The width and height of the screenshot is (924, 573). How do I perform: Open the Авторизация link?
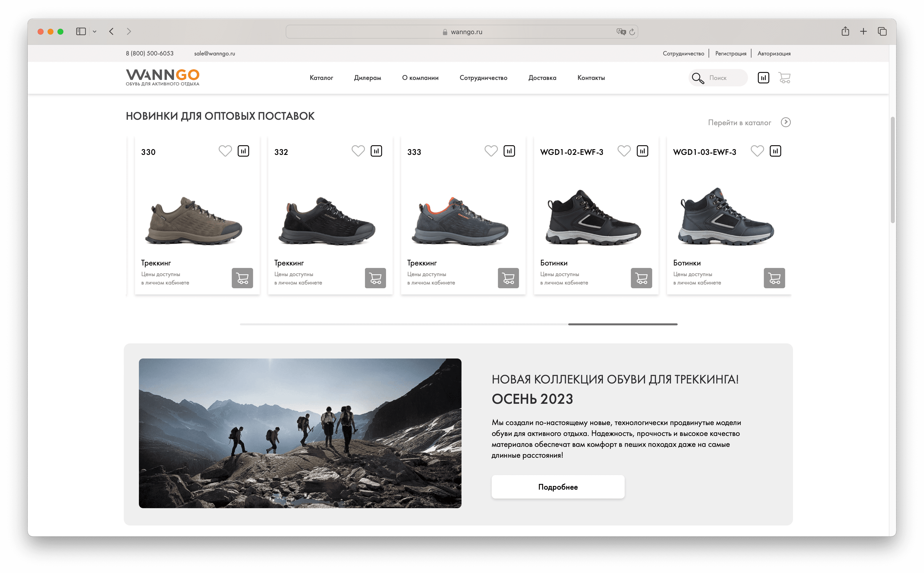774,53
